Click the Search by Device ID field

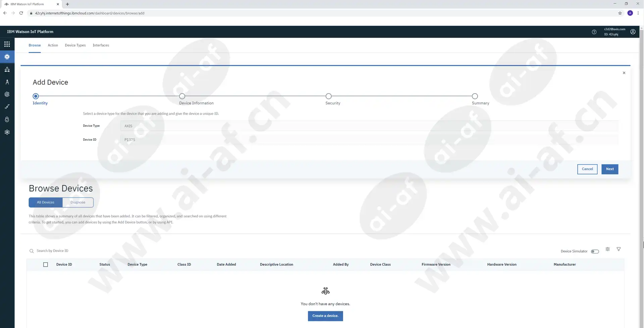(x=52, y=251)
